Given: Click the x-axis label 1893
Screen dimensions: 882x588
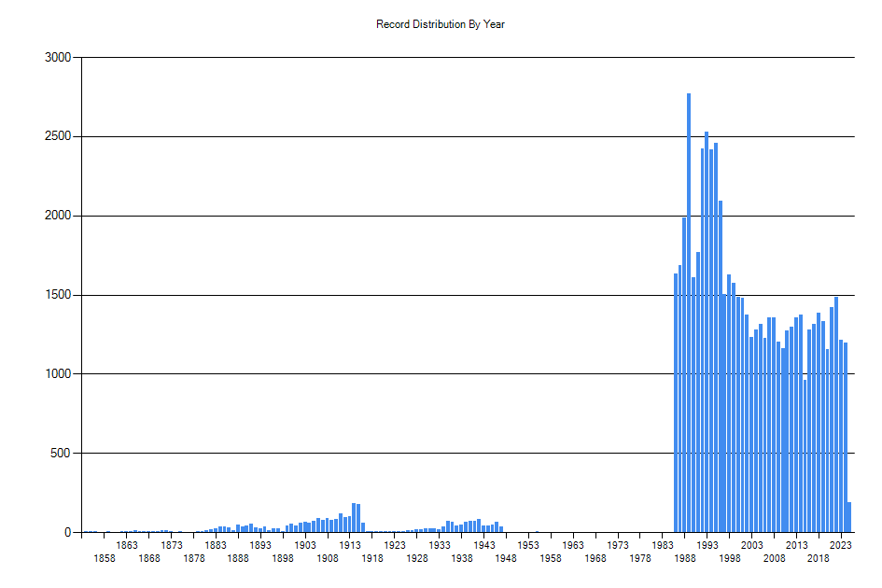Looking at the screenshot, I should pos(260,545).
